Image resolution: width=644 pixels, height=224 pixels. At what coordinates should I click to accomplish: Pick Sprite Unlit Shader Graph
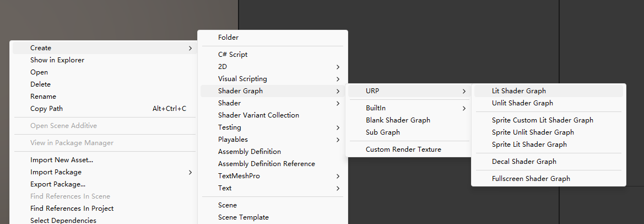point(532,132)
